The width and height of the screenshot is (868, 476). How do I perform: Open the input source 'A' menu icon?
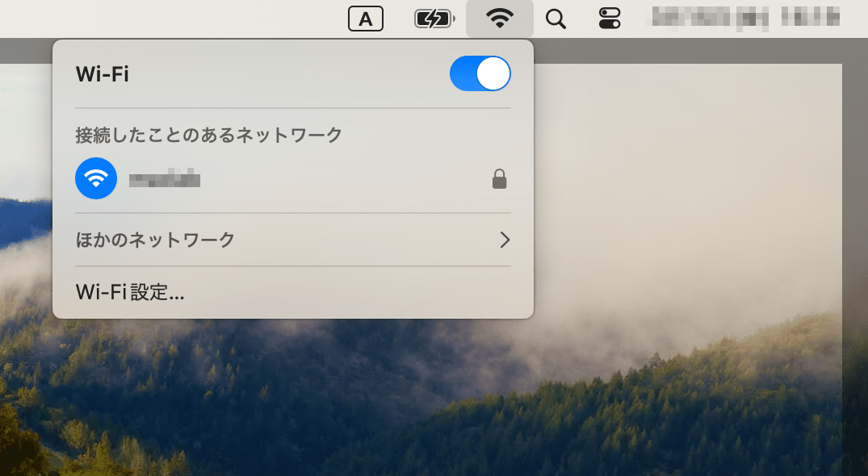point(365,19)
